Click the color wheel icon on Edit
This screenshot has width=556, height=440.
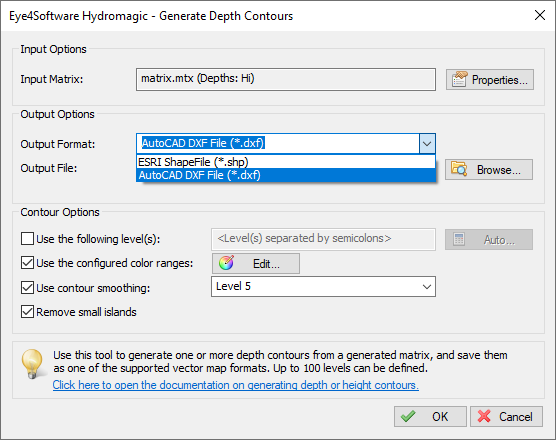tap(226, 263)
